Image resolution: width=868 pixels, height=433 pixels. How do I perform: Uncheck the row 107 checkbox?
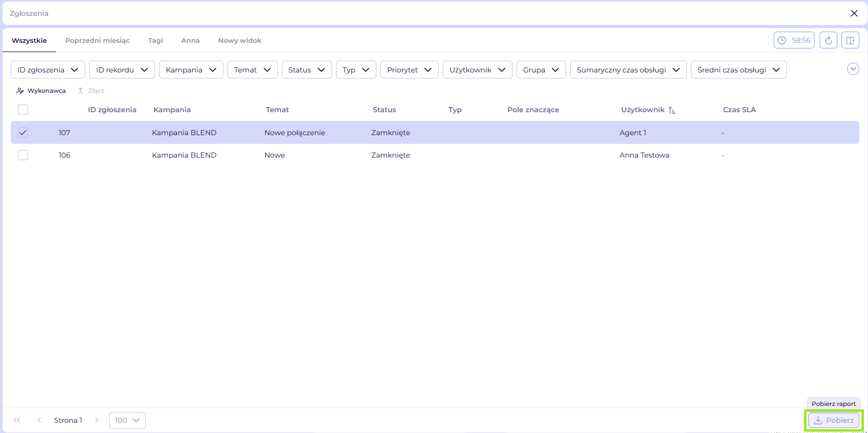[23, 133]
